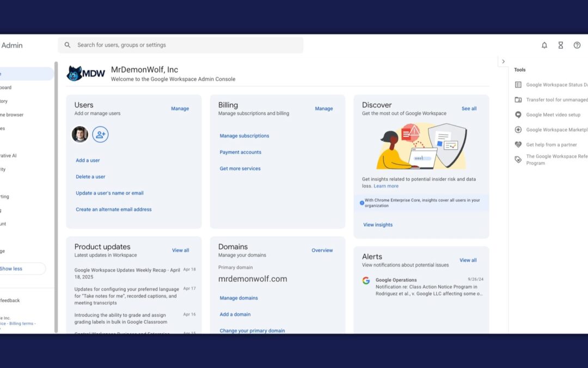Focus the search users, groups or settings field
This screenshot has height=368, width=588.
(x=180, y=45)
